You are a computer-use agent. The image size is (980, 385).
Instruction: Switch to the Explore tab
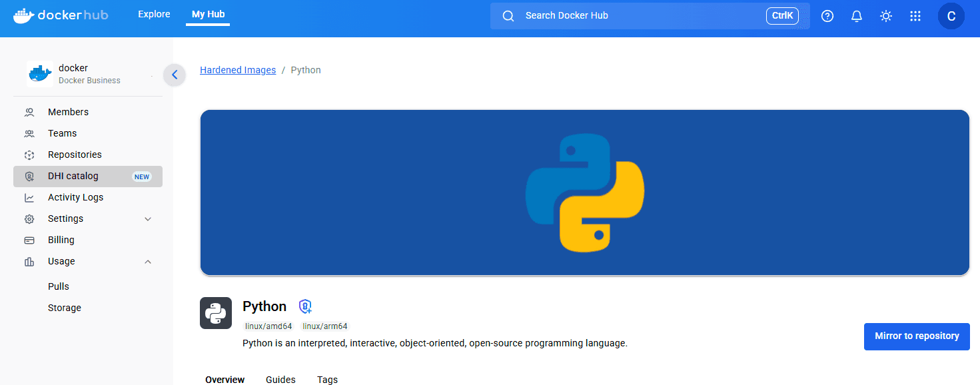pos(154,14)
